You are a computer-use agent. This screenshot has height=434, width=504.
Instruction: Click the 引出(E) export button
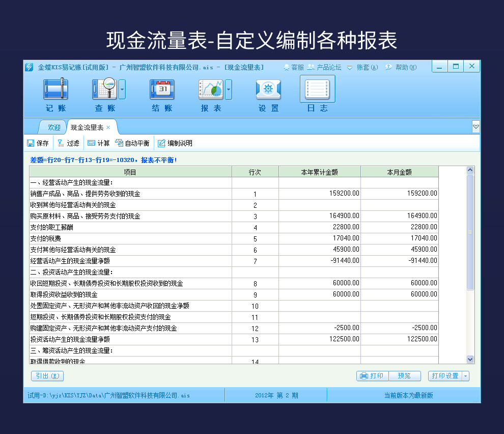pyautogui.click(x=47, y=376)
